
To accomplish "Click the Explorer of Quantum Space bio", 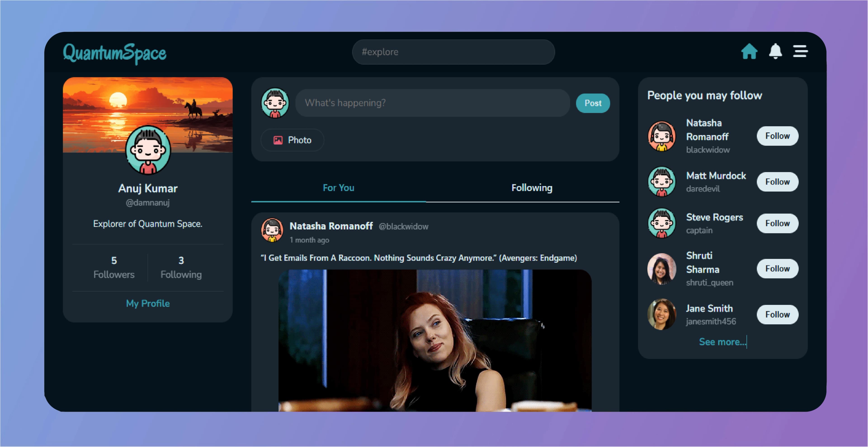I will 148,224.
